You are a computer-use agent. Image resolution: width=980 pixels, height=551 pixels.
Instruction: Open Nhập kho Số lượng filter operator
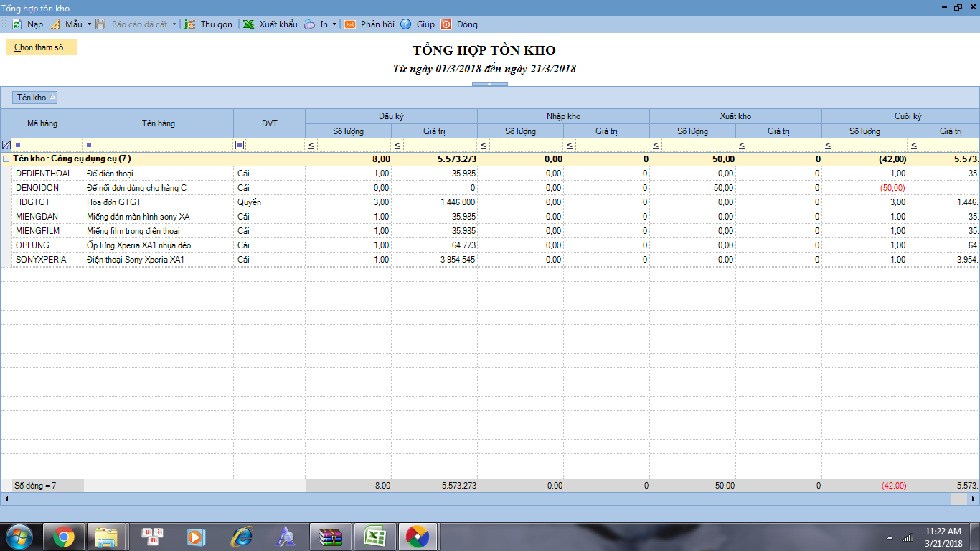pos(484,145)
